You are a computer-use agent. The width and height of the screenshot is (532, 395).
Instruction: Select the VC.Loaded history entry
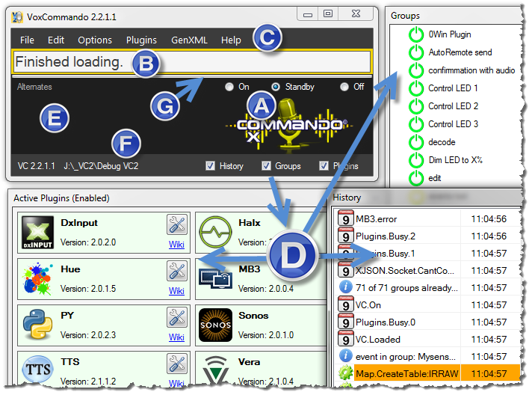tap(377, 340)
